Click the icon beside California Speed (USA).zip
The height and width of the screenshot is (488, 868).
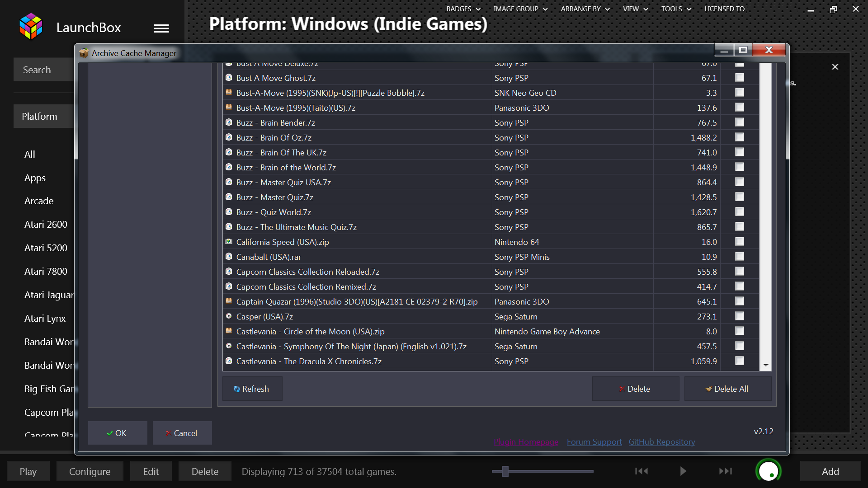coord(229,242)
